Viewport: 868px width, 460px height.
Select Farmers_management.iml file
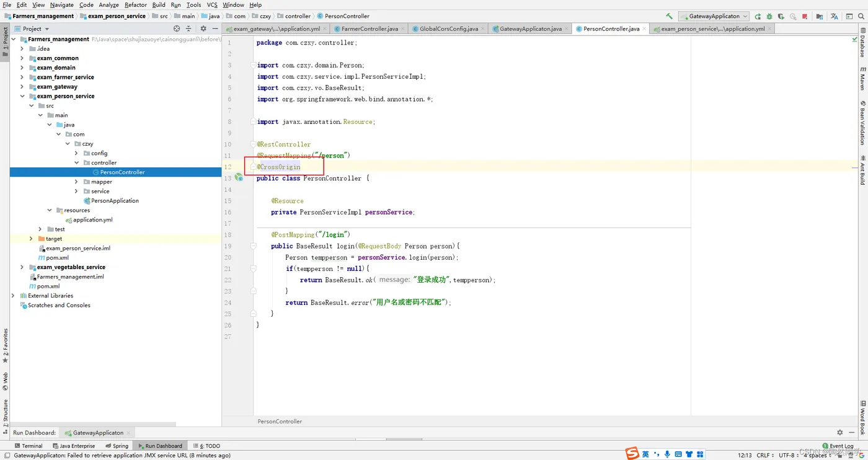click(x=70, y=276)
